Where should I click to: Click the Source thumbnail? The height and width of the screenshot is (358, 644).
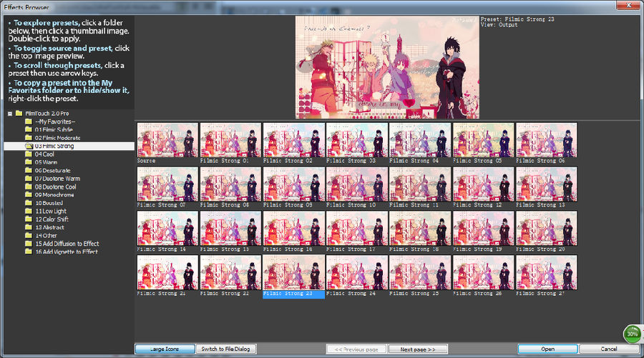pyautogui.click(x=167, y=140)
